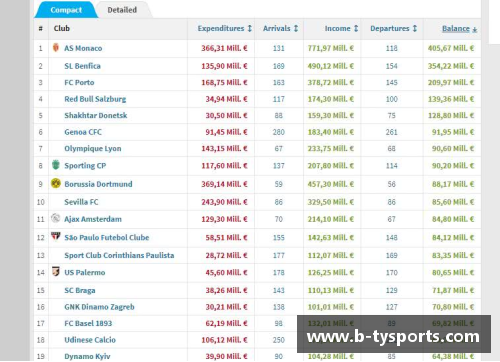The height and width of the screenshot is (362, 500).
Task: Open the AS Monaco club link
Action: coord(83,48)
